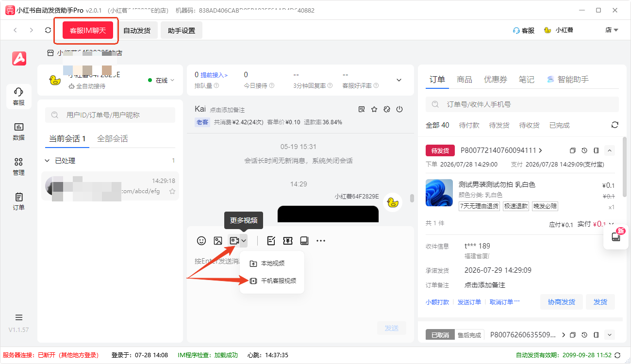Screen dimensions: 631x364
Task: Switch to the 优惠券 tab
Action: 496,79
